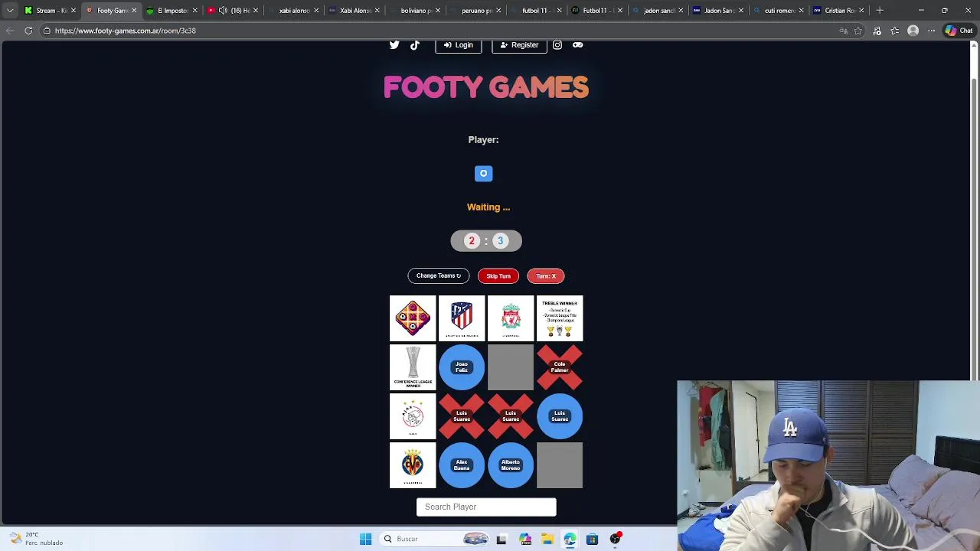Click the red score number 2

(472, 241)
